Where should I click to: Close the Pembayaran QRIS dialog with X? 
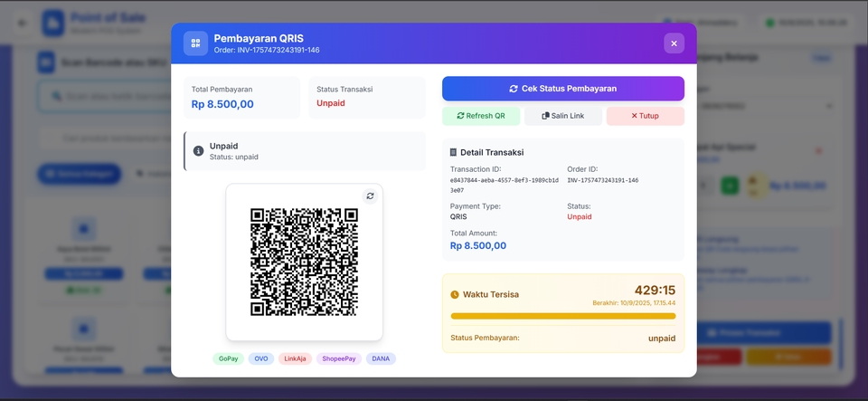674,43
